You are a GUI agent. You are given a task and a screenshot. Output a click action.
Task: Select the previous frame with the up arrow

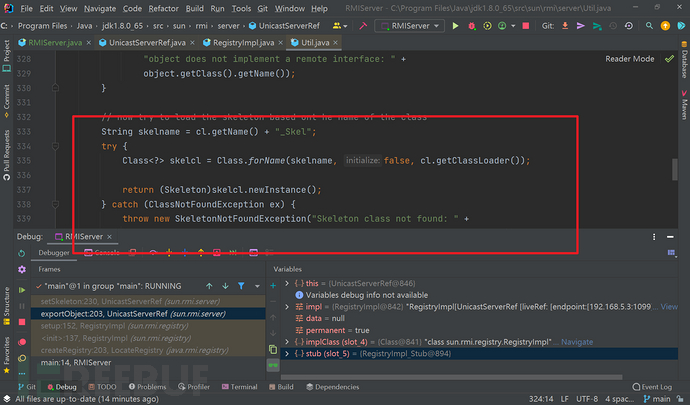tap(209, 286)
